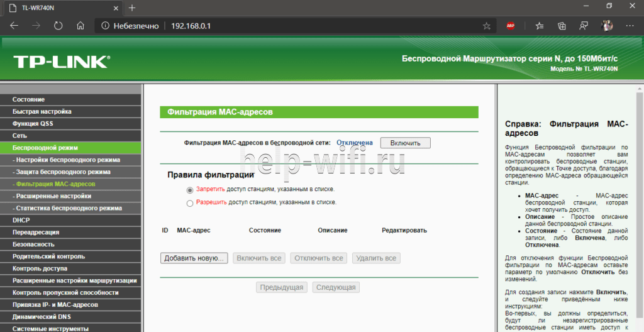Viewport: 644px width, 332px height.
Task: Click the browser back arrow
Action: (x=14, y=26)
